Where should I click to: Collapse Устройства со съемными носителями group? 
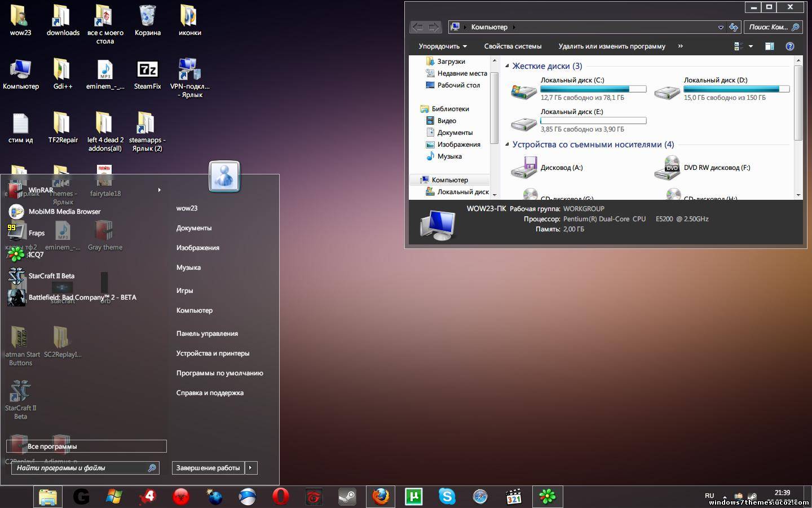[x=507, y=144]
